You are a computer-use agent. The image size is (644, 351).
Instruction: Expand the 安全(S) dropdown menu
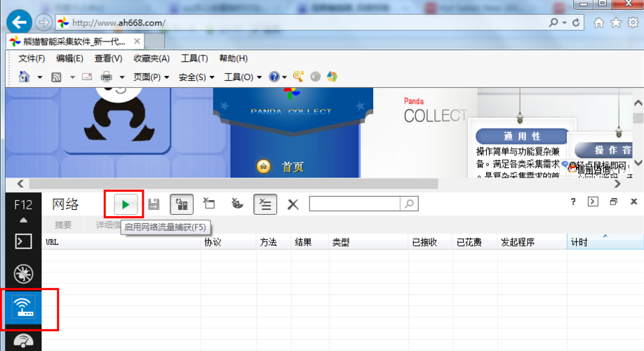coord(196,77)
